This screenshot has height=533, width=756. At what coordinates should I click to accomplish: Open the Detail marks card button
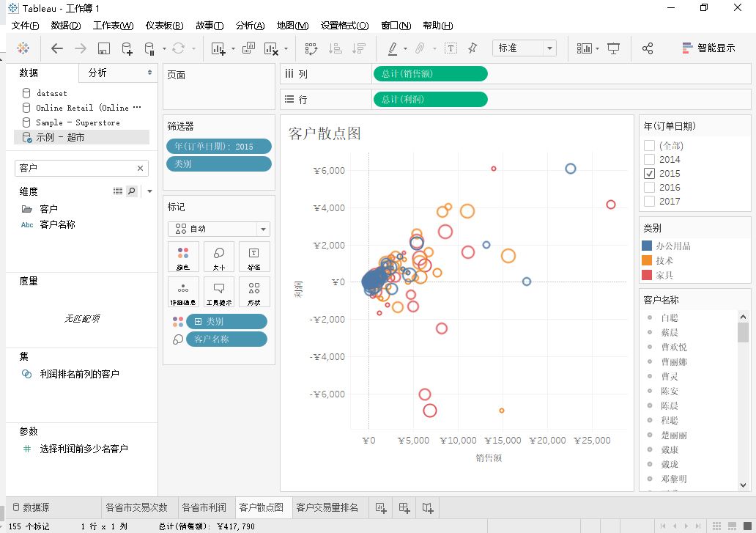(183, 292)
